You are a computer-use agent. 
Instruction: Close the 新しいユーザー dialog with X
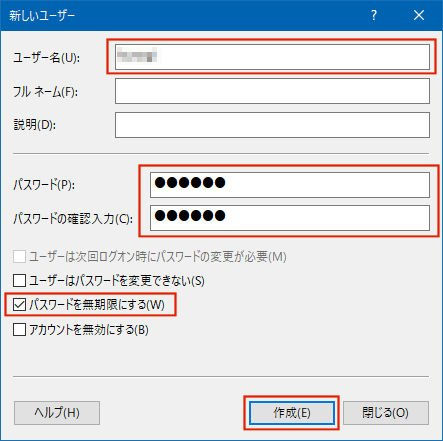click(419, 15)
